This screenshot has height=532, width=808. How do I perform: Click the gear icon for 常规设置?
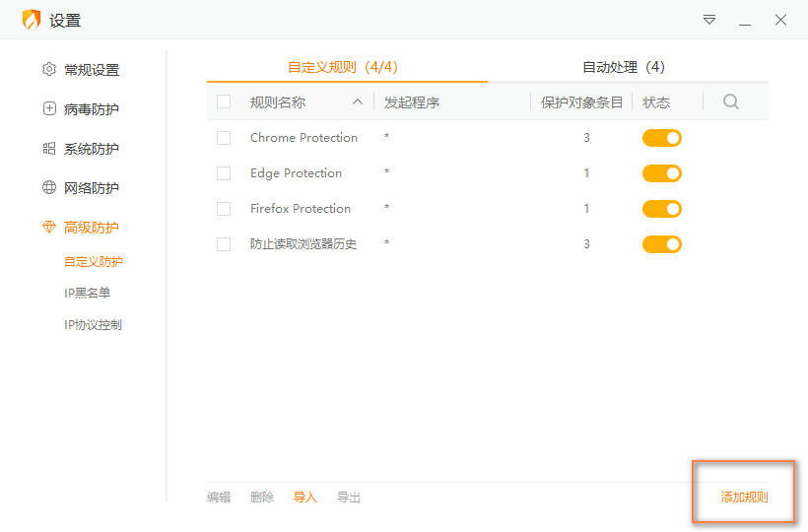coord(49,70)
